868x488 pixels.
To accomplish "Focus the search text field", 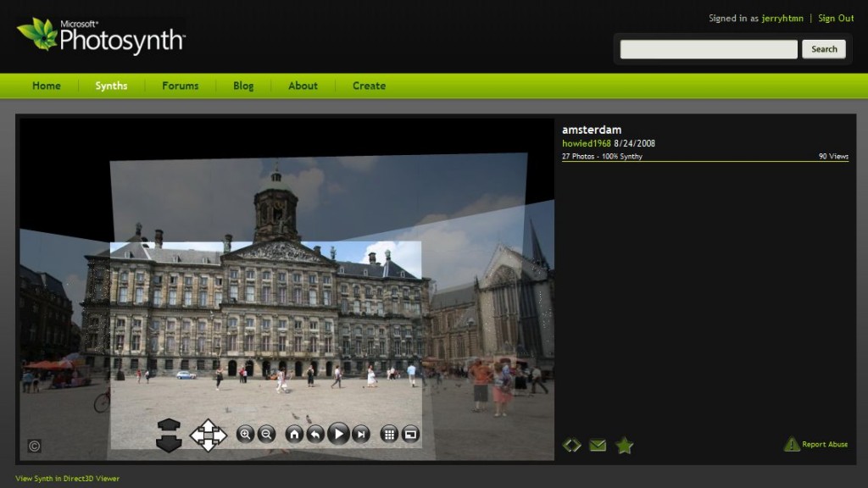I will (x=708, y=49).
